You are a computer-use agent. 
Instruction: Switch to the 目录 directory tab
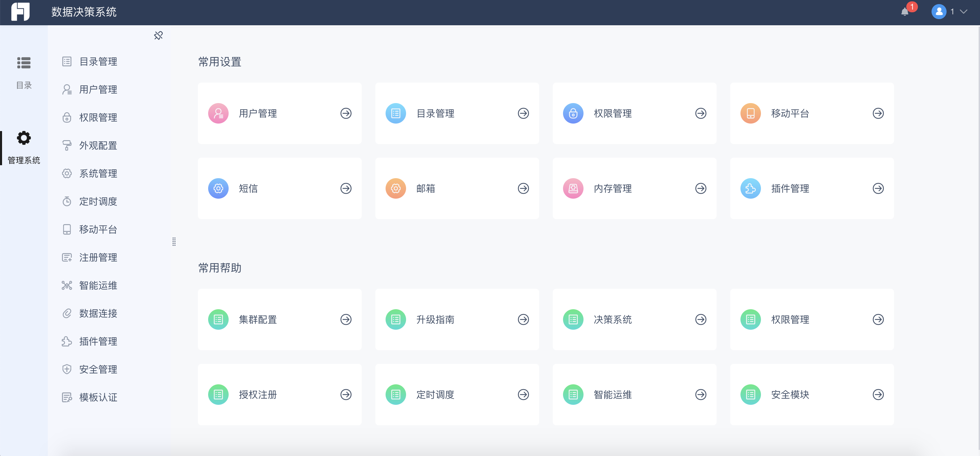[24, 73]
